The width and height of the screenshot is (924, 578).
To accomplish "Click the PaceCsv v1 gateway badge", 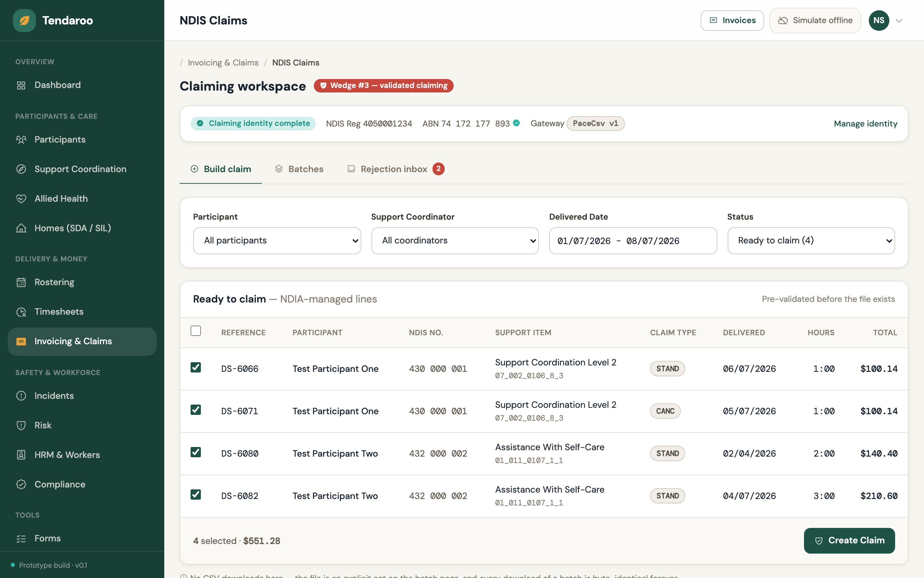I will click(595, 124).
